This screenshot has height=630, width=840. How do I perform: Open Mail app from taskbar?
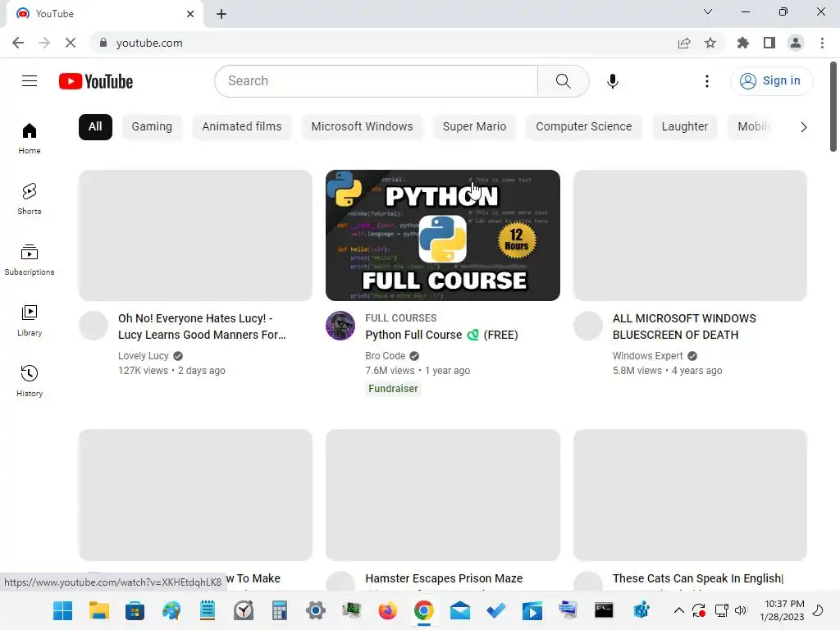click(459, 610)
